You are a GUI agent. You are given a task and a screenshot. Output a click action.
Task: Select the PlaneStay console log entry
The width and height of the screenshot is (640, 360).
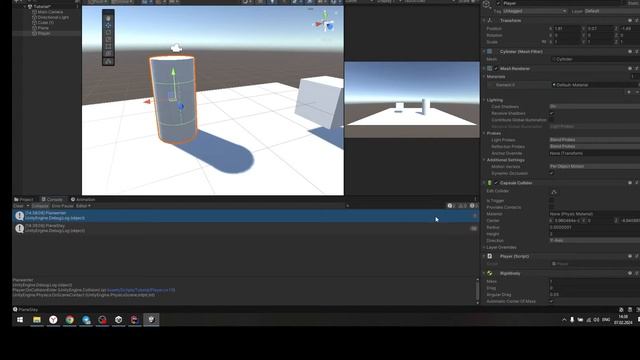[245, 229]
